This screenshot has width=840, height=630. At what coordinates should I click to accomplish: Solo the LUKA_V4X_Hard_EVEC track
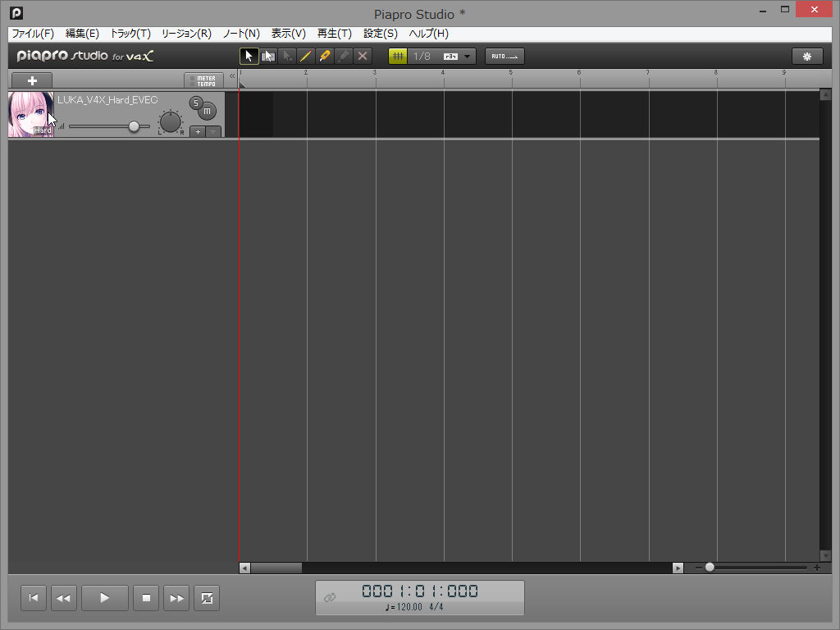point(196,103)
